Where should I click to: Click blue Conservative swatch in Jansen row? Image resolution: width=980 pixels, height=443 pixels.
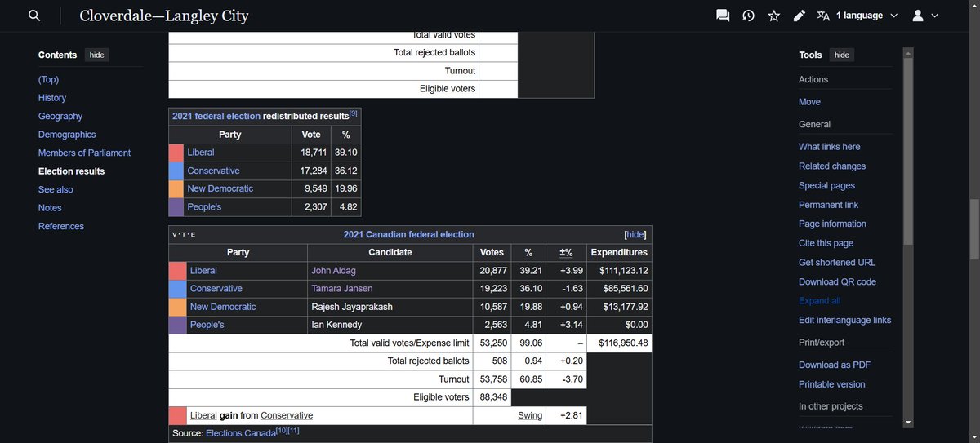177,289
